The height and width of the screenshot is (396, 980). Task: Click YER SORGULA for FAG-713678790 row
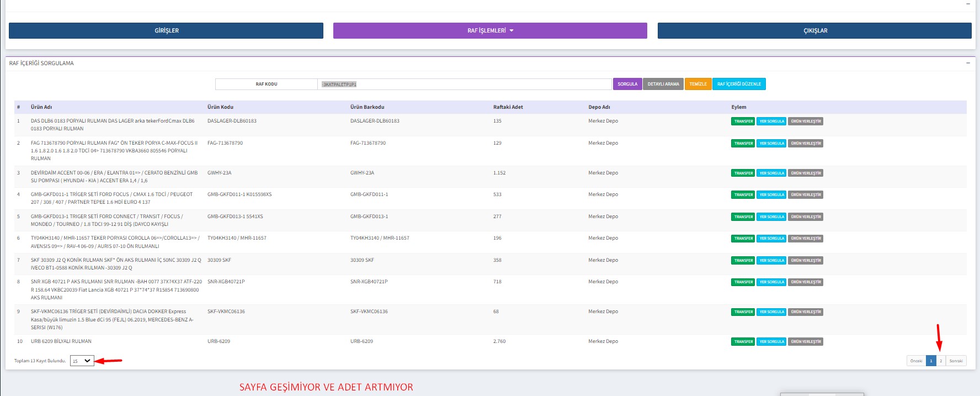(x=771, y=144)
